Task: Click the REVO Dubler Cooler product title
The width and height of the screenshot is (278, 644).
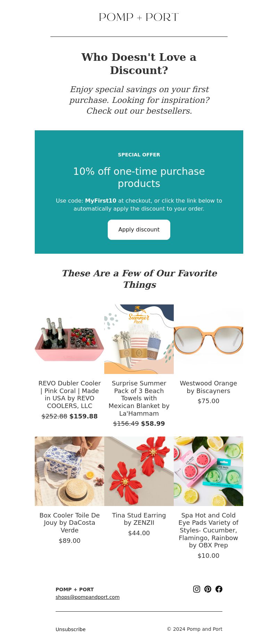Action: click(x=69, y=394)
